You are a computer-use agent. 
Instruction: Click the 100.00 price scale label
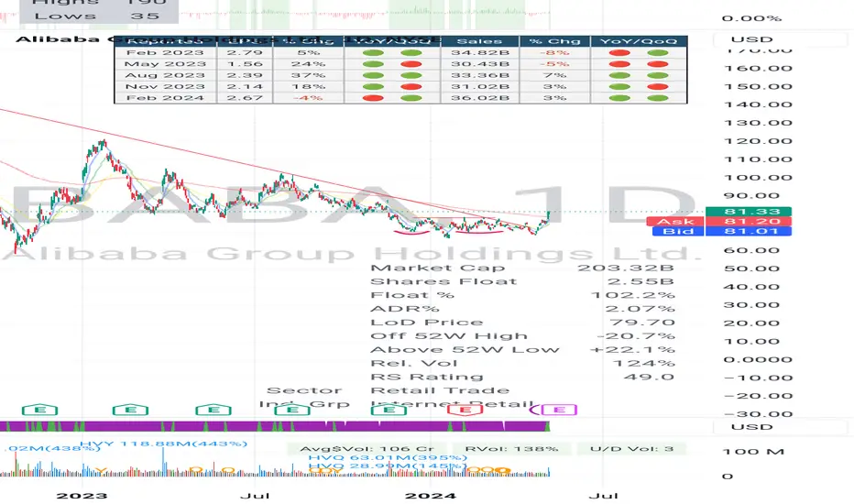coord(758,178)
